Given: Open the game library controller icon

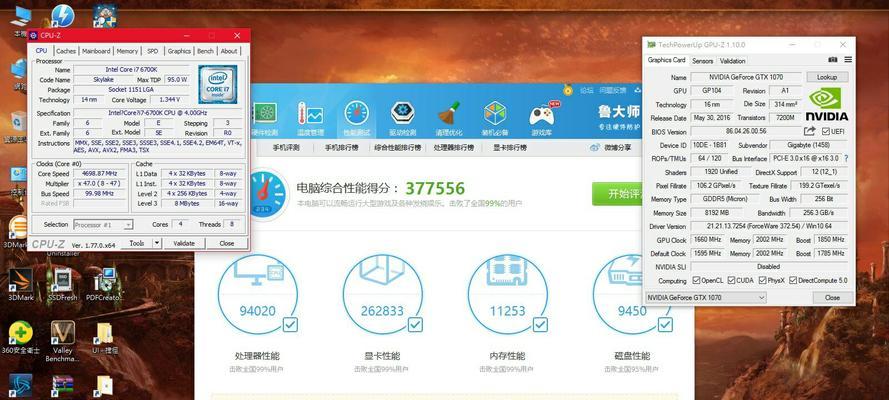Looking at the screenshot, I should pyautogui.click(x=543, y=114).
